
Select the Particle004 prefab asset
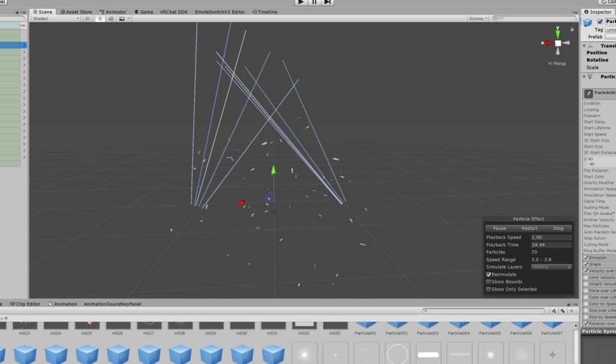458,329
